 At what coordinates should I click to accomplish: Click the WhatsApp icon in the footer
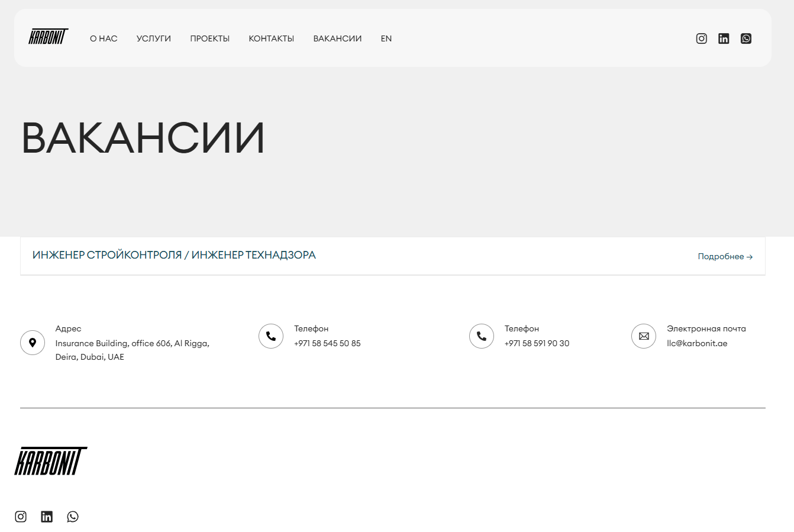point(73,517)
